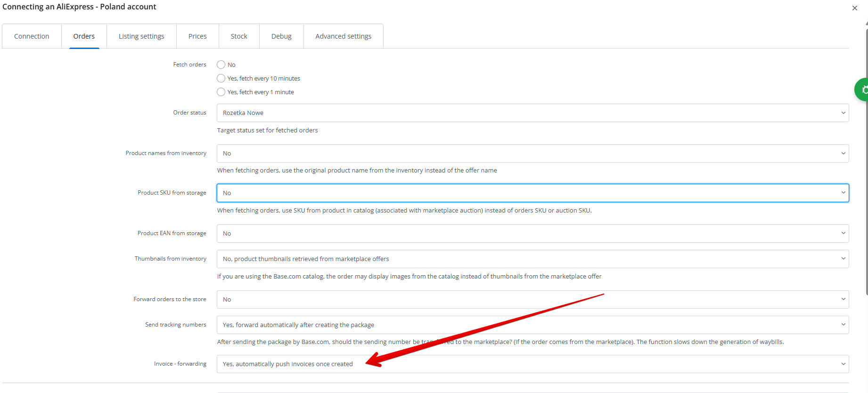Go to the Stock tab
This screenshot has width=868, height=393.
pos(239,36)
